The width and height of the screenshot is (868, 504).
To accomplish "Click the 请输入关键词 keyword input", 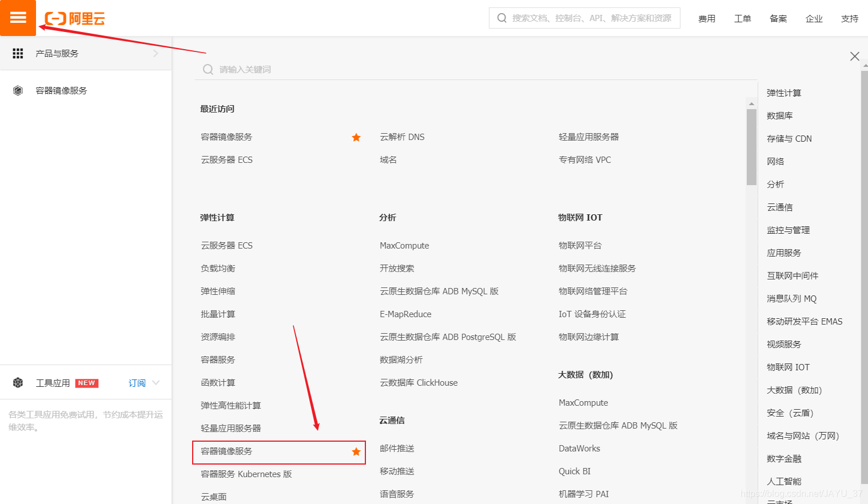I will click(x=476, y=69).
